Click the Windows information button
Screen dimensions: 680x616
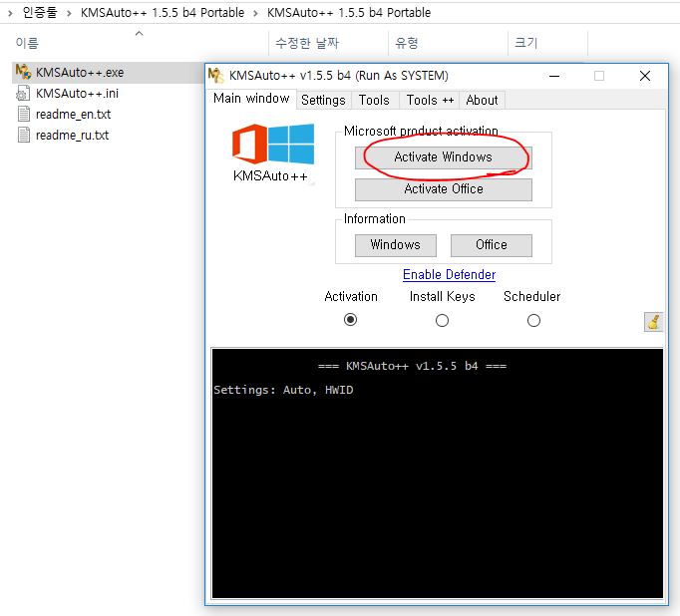tap(396, 245)
